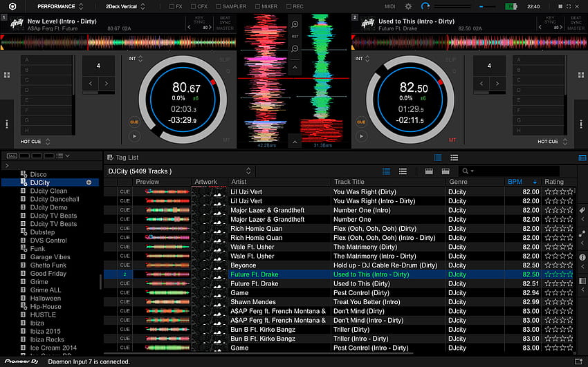Open deck 2 INT mode selector
This screenshot has width=588, height=367.
[x=362, y=59]
